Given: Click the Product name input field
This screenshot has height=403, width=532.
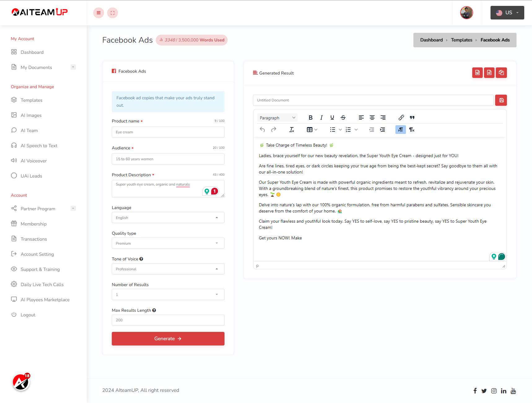Looking at the screenshot, I should point(168,132).
